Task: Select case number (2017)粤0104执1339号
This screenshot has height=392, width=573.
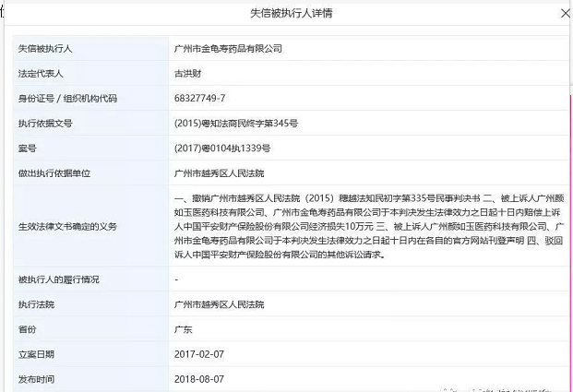Action: coord(221,148)
